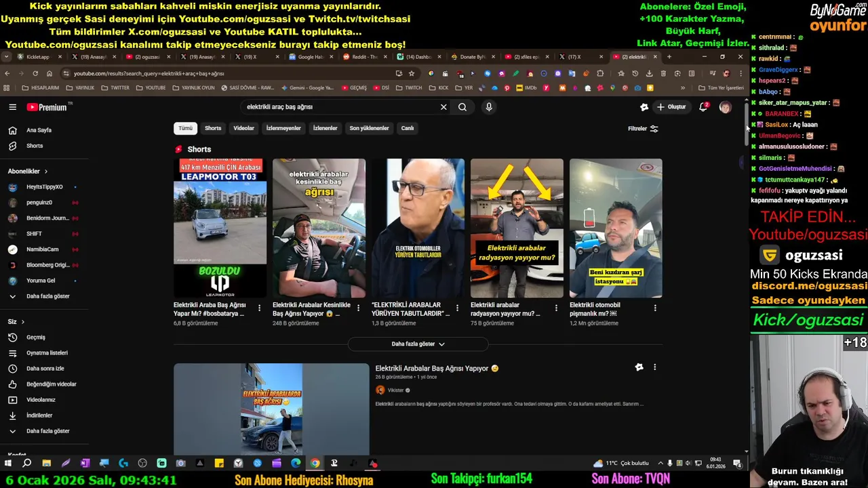Open options for 'Kesinlikle Baş Ağrısı' short
This screenshot has width=868, height=488.
tap(358, 308)
